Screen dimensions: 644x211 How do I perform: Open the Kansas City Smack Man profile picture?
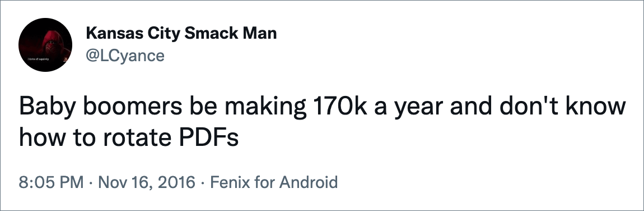coord(45,45)
